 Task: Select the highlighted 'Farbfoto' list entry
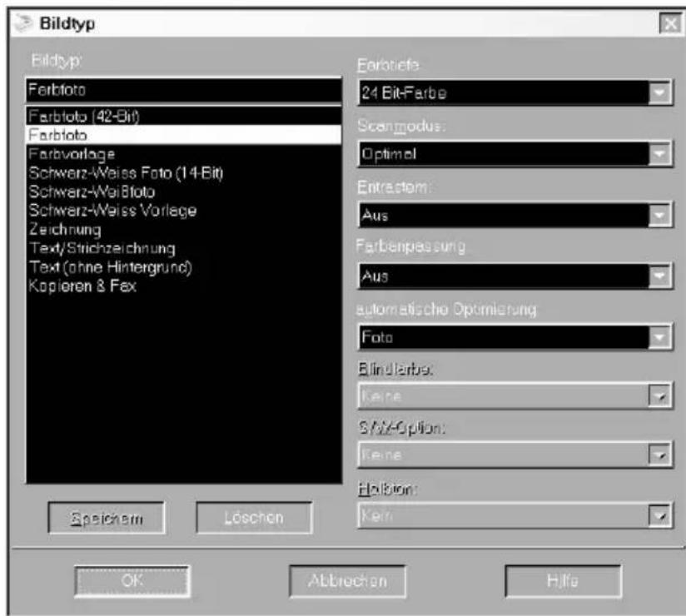tap(184, 135)
